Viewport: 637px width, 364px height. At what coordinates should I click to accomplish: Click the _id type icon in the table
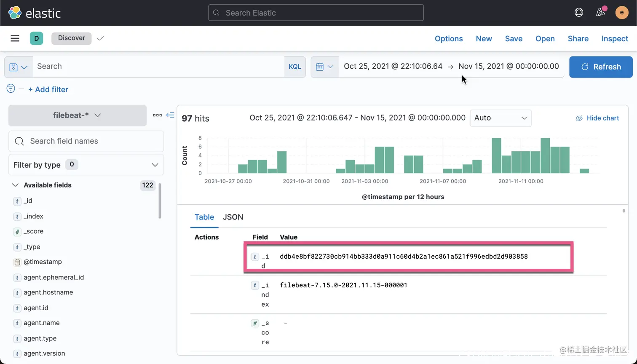click(x=255, y=257)
